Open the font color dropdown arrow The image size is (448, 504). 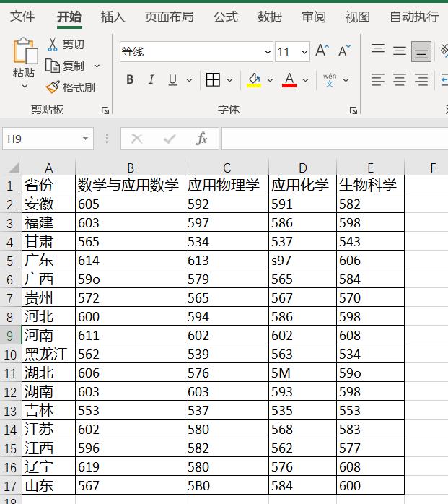pos(305,80)
